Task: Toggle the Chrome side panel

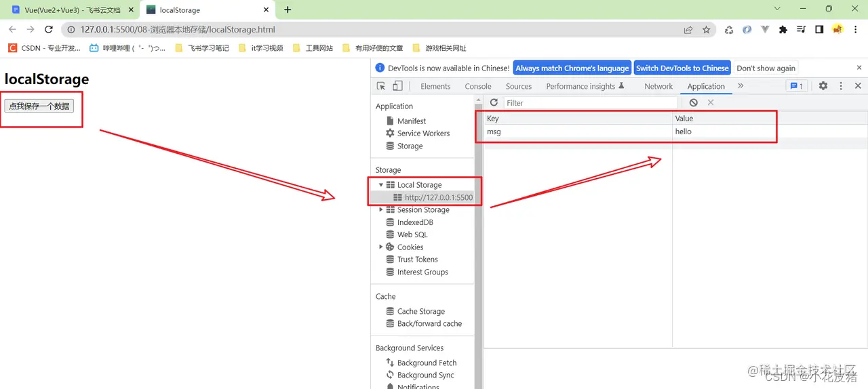Action: tap(819, 30)
